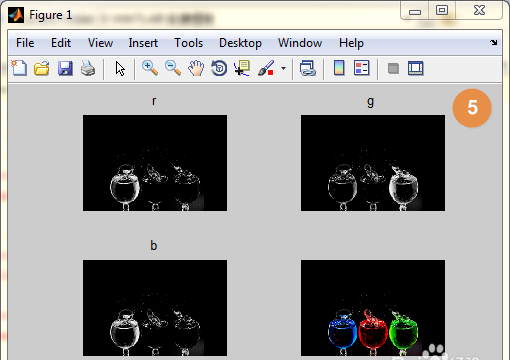This screenshot has width=510, height=360.
Task: Choose the Data Cursor tool
Action: [242, 68]
